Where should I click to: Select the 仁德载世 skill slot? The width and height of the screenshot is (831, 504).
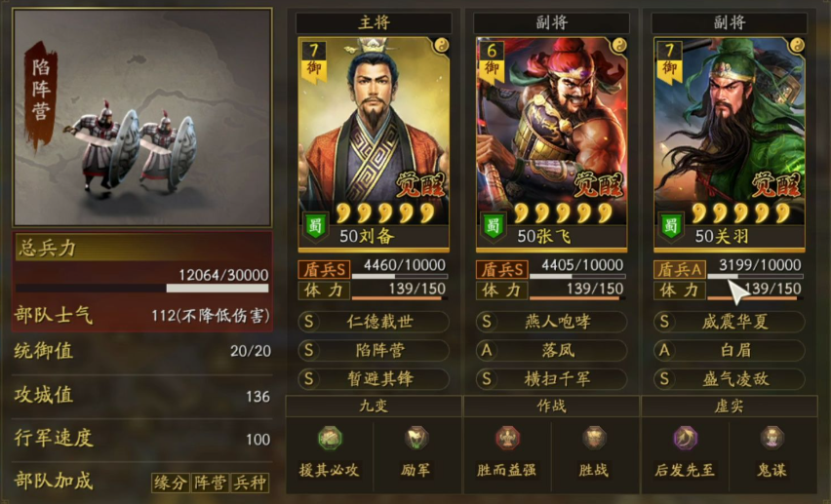coord(374,322)
